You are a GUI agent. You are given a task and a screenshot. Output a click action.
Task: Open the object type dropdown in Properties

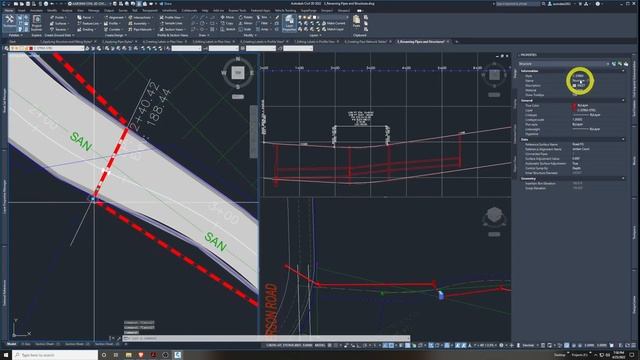point(564,64)
